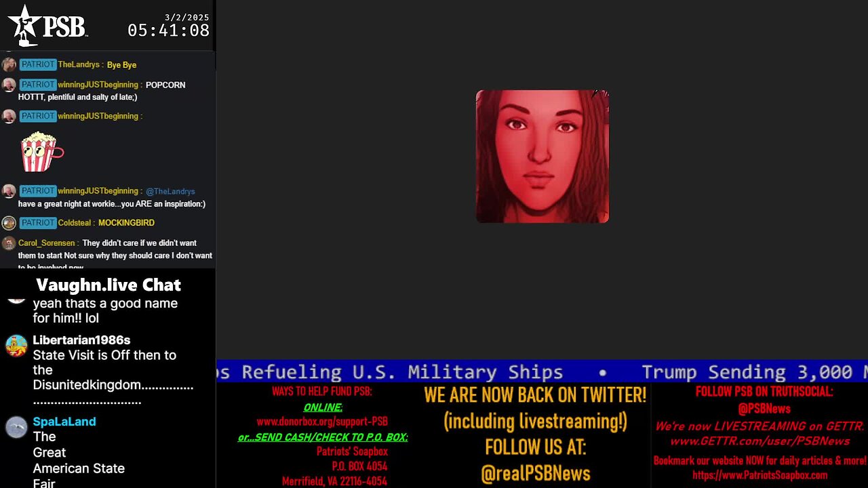868x488 pixels.
Task: Click 'yeah thats a good name' message
Action: tap(105, 310)
